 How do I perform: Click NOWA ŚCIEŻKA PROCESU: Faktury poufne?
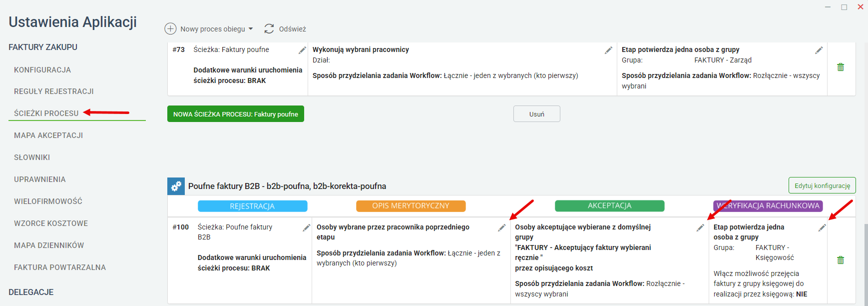point(236,114)
